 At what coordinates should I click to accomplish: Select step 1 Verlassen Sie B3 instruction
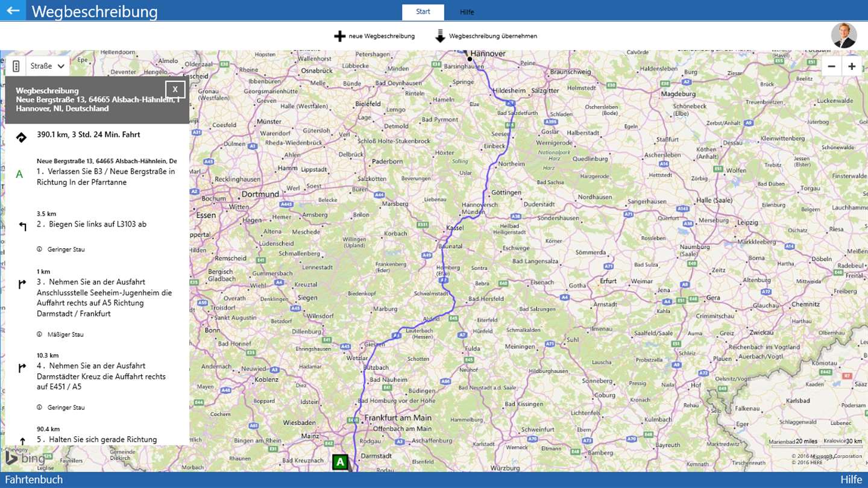(106, 177)
